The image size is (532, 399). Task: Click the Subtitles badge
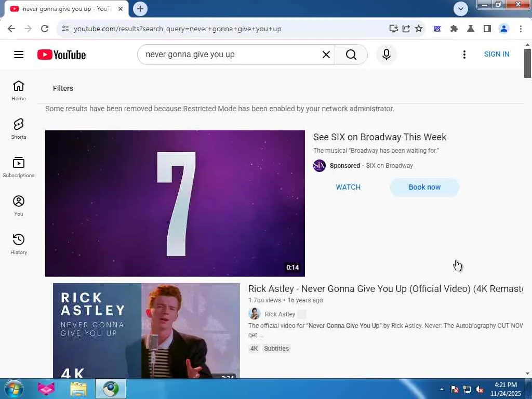point(276,349)
